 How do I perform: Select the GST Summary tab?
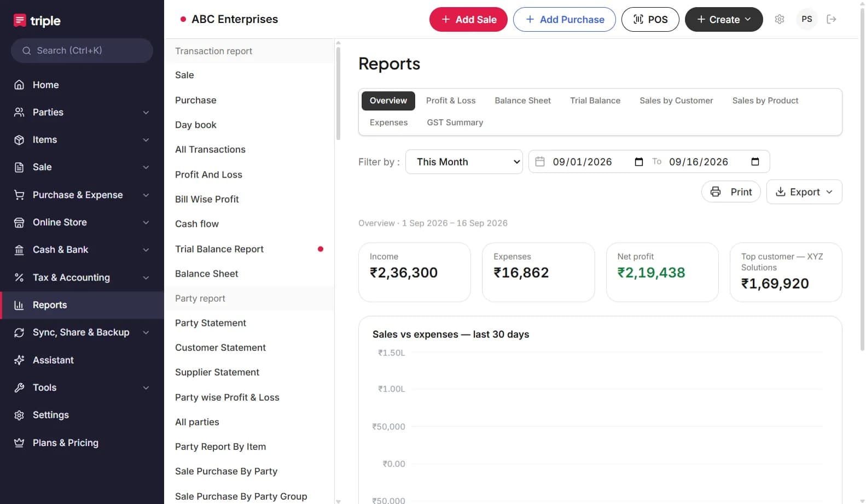pyautogui.click(x=455, y=122)
